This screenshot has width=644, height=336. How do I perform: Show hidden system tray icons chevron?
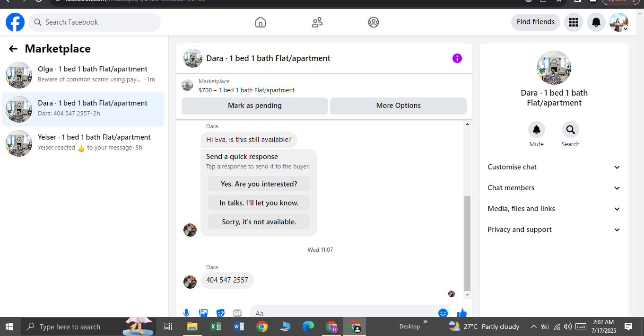point(534,327)
